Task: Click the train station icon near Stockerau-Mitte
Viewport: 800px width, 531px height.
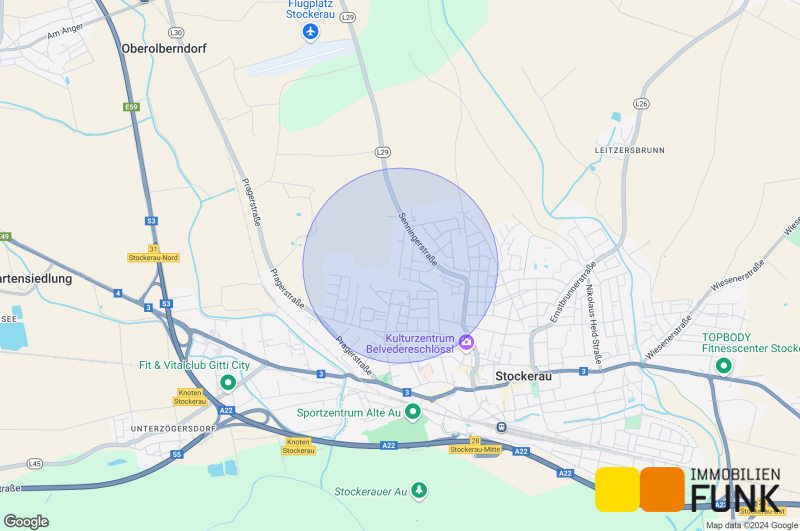Action: (x=502, y=427)
